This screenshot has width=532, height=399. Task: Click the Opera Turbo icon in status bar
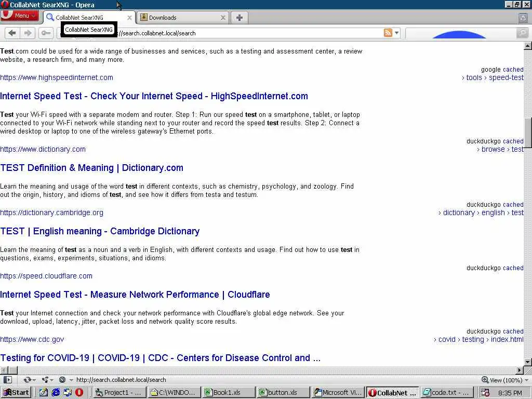coord(62,380)
